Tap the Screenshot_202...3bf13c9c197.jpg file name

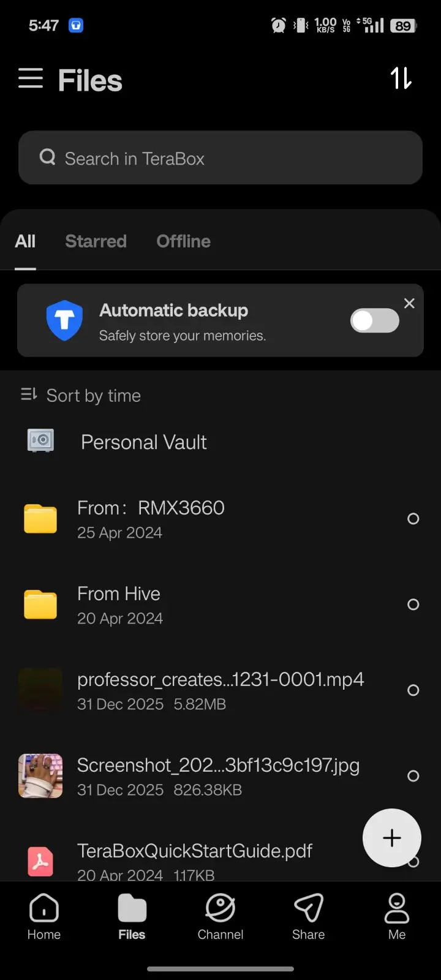(218, 765)
